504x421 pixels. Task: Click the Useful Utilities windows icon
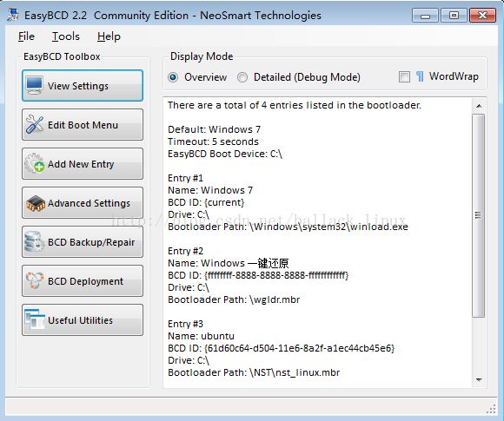pos(35,319)
